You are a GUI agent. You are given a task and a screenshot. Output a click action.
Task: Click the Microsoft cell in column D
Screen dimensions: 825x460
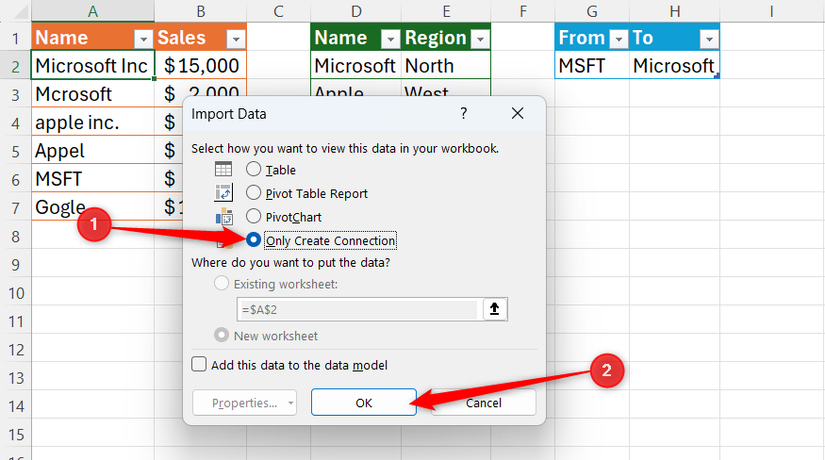356,65
